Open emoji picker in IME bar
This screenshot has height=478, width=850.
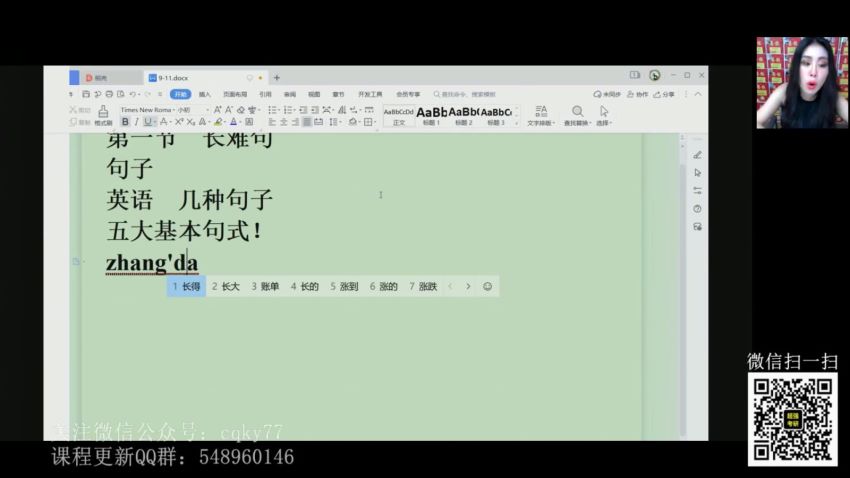click(x=487, y=286)
